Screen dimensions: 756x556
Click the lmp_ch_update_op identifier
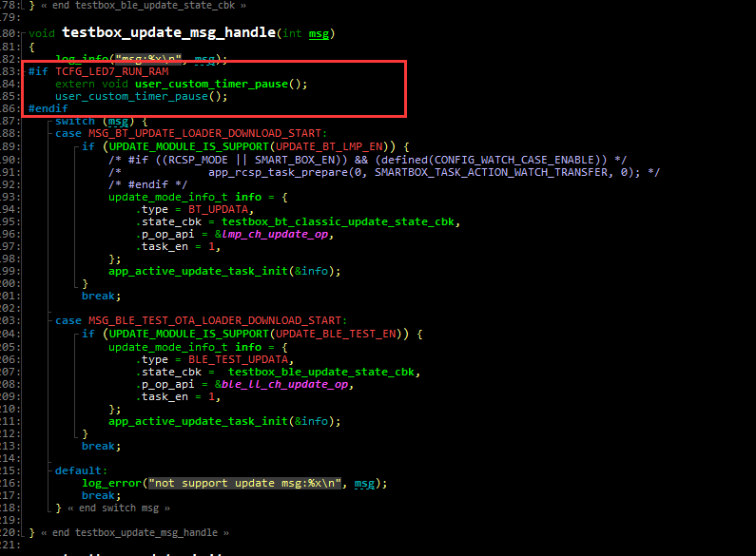(x=275, y=234)
